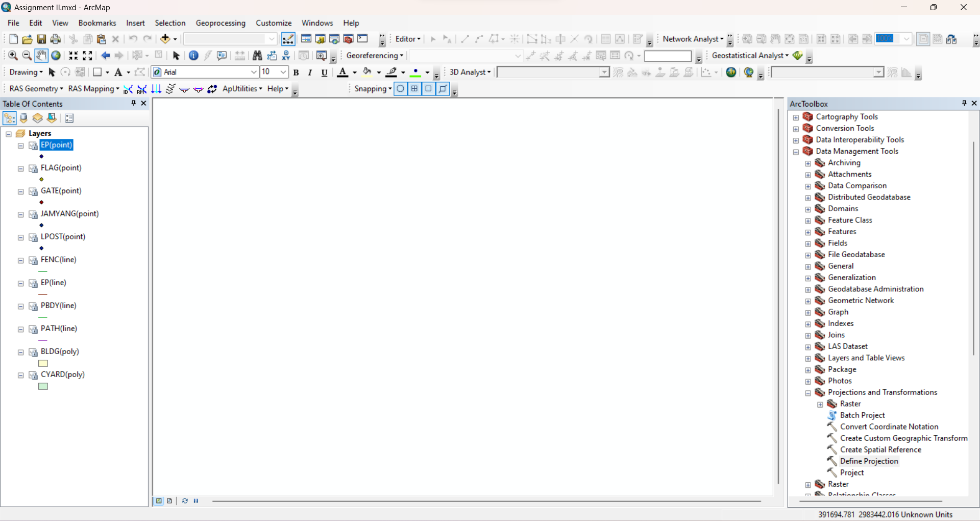This screenshot has height=521, width=980.
Task: Toggle visibility of BLDG(poly) layer
Action: point(33,353)
